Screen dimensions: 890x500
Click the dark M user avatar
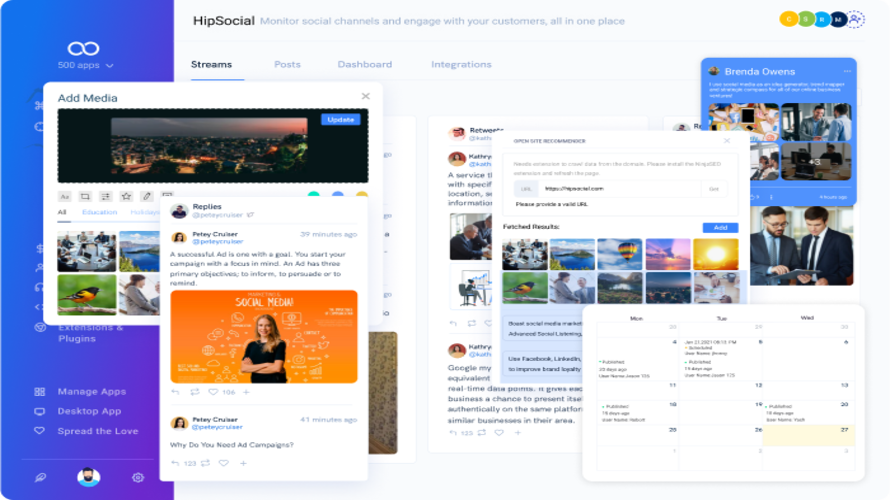(838, 19)
